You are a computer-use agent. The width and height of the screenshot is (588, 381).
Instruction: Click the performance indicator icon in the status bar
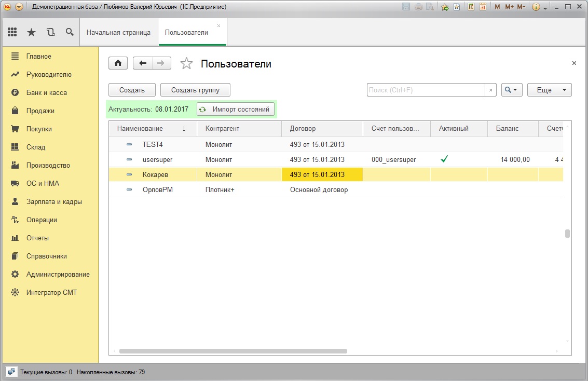(11, 372)
